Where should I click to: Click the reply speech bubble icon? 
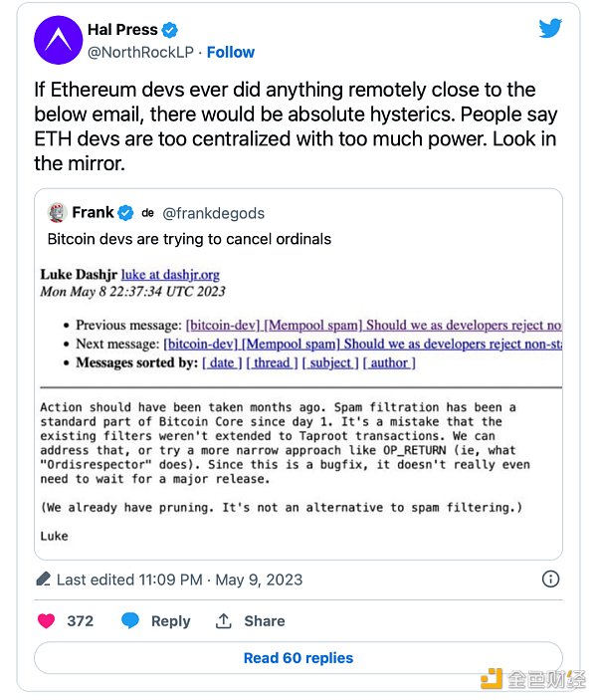point(130,620)
